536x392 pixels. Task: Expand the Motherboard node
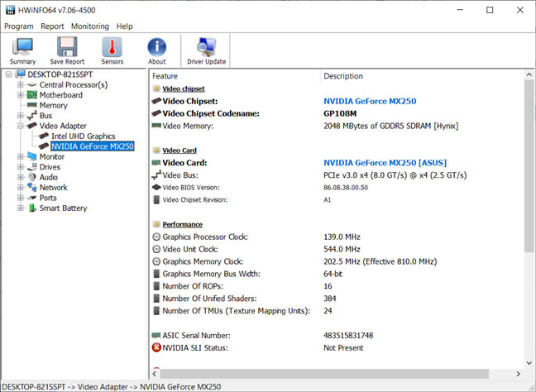pos(21,94)
